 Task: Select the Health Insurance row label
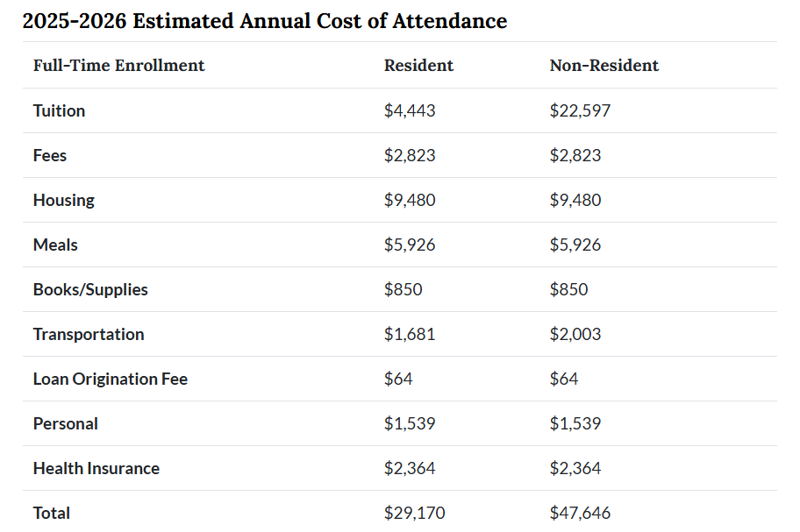[x=96, y=468]
